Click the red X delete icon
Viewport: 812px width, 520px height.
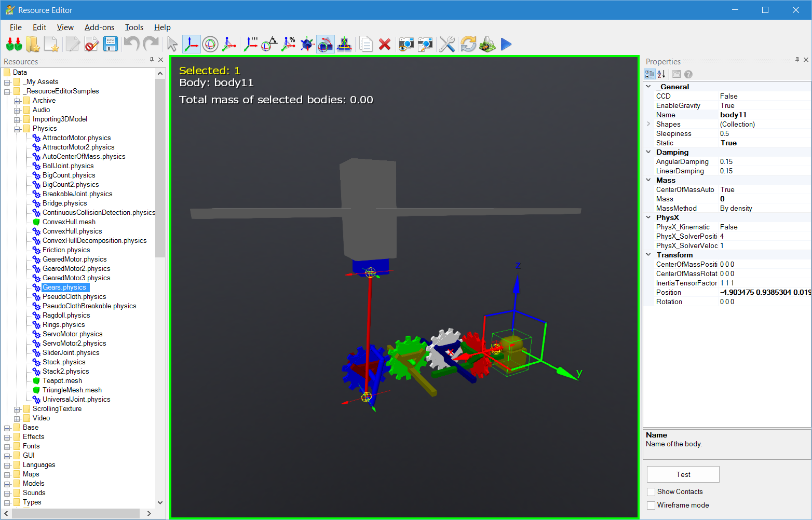[x=385, y=45]
